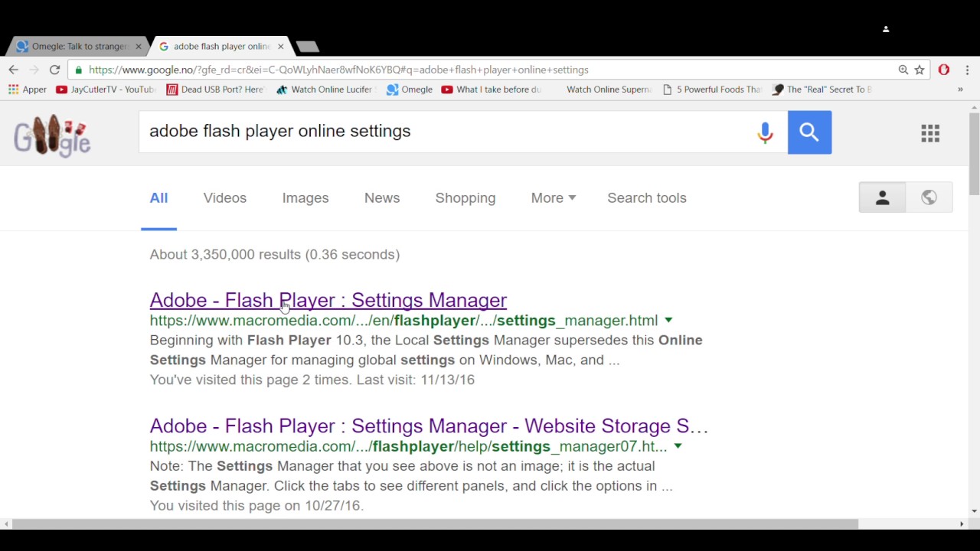Click the browser back arrow

(x=13, y=70)
